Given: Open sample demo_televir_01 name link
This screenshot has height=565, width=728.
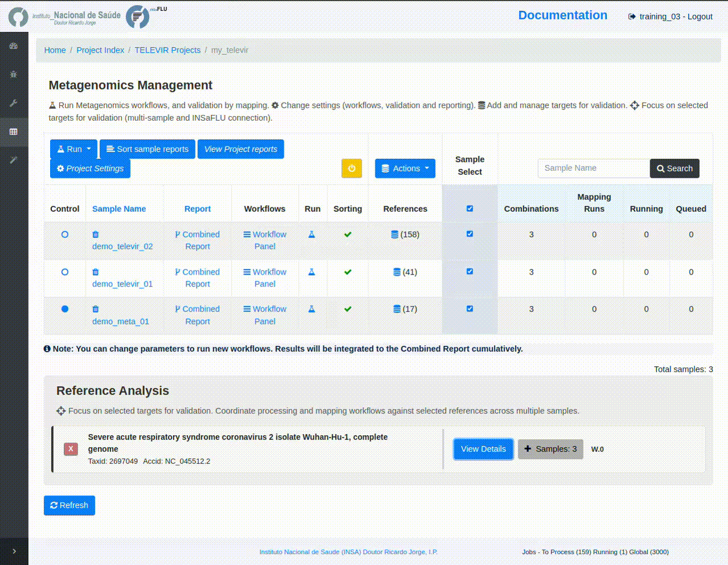Looking at the screenshot, I should (122, 284).
